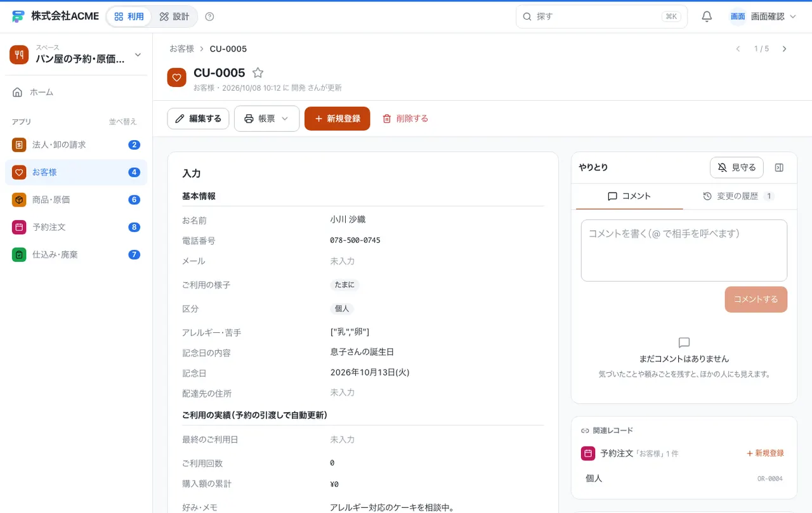Select 商品・原価 in the sidebar
This screenshot has height=513, width=812.
76,200
